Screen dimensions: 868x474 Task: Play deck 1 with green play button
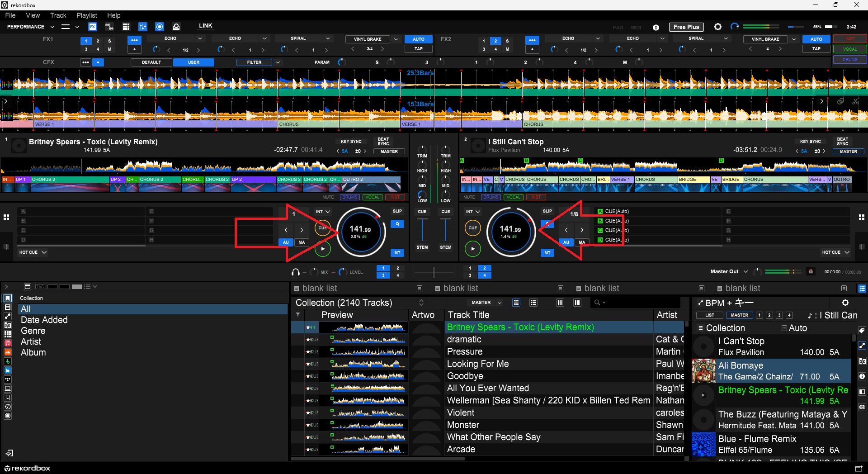click(x=322, y=249)
